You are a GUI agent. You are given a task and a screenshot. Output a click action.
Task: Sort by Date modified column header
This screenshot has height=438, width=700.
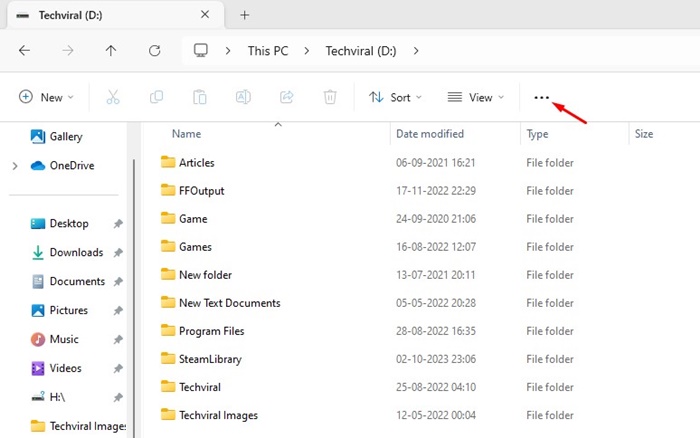click(x=430, y=134)
